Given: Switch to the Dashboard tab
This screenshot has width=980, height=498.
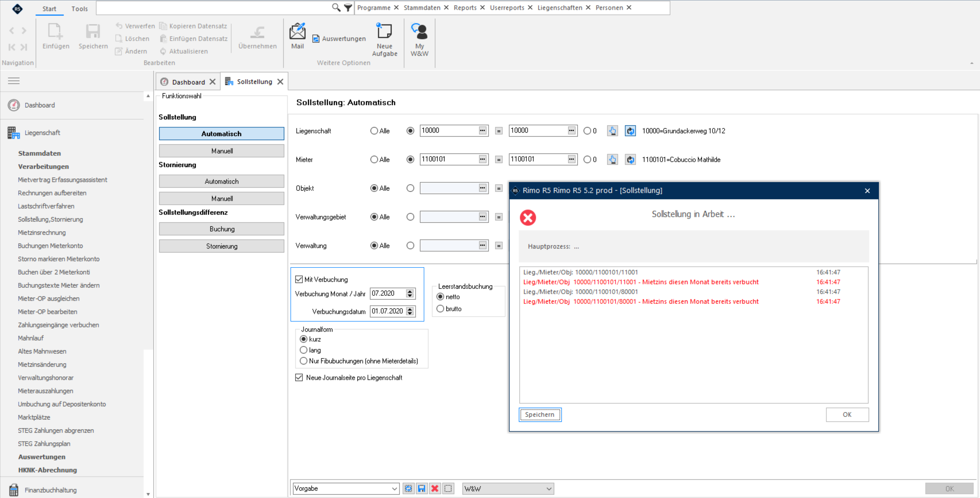Looking at the screenshot, I should tap(188, 82).
